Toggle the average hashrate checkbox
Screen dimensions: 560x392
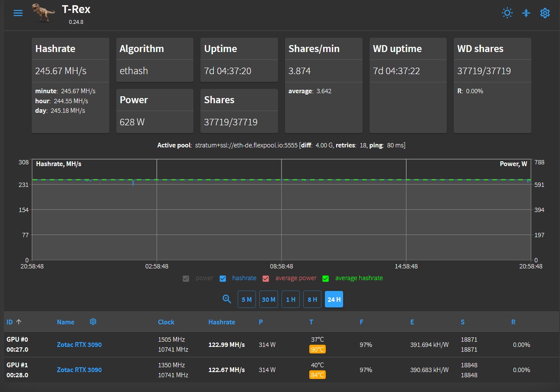pos(326,278)
